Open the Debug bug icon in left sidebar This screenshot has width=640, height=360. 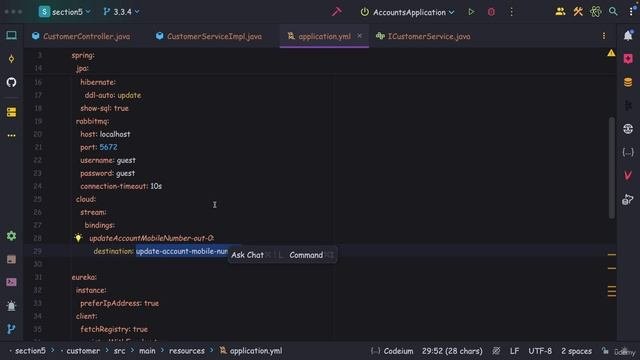(x=11, y=305)
